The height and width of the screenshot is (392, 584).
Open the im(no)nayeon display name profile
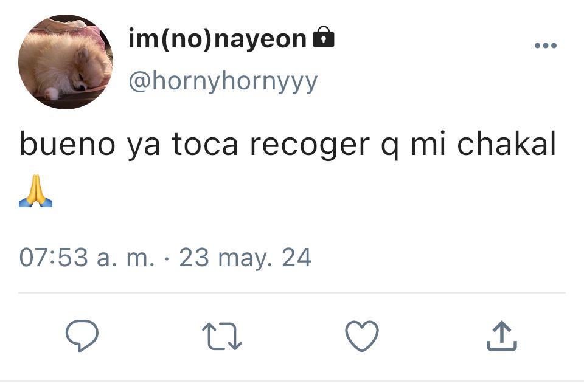pos(218,39)
